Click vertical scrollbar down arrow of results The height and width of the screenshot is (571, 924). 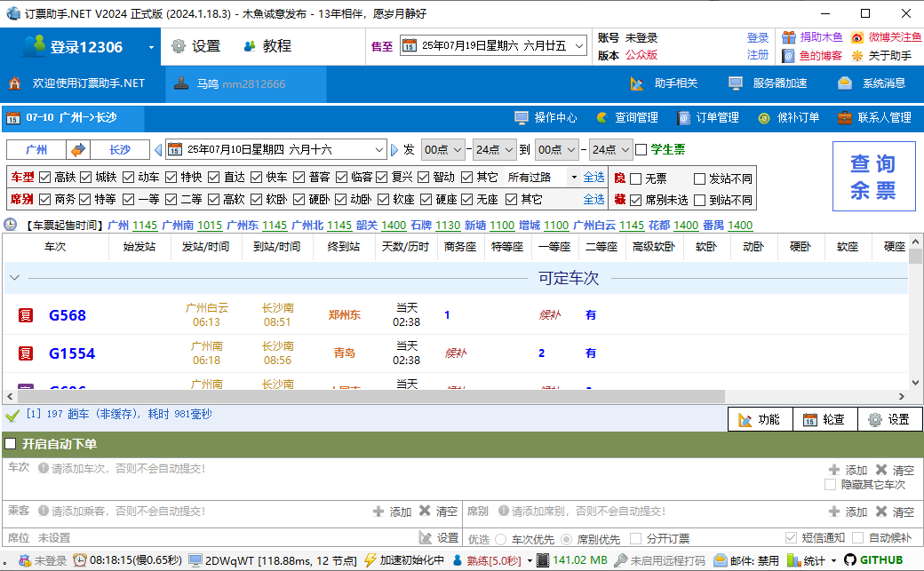tap(915, 383)
